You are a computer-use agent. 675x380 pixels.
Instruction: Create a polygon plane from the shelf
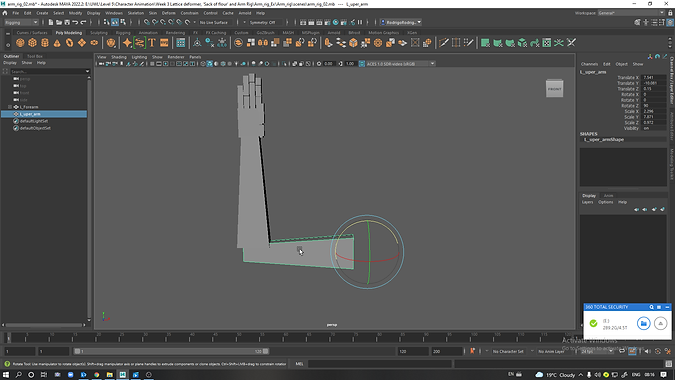pos(82,43)
